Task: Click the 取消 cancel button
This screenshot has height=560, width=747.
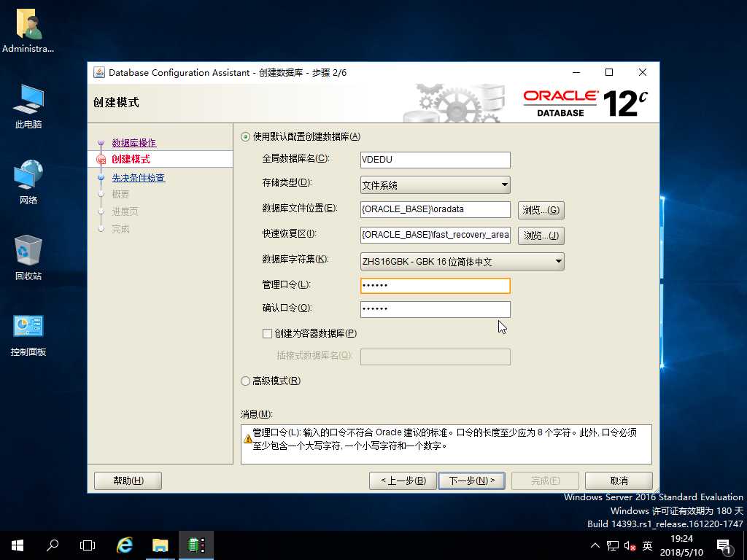Action: coord(619,481)
